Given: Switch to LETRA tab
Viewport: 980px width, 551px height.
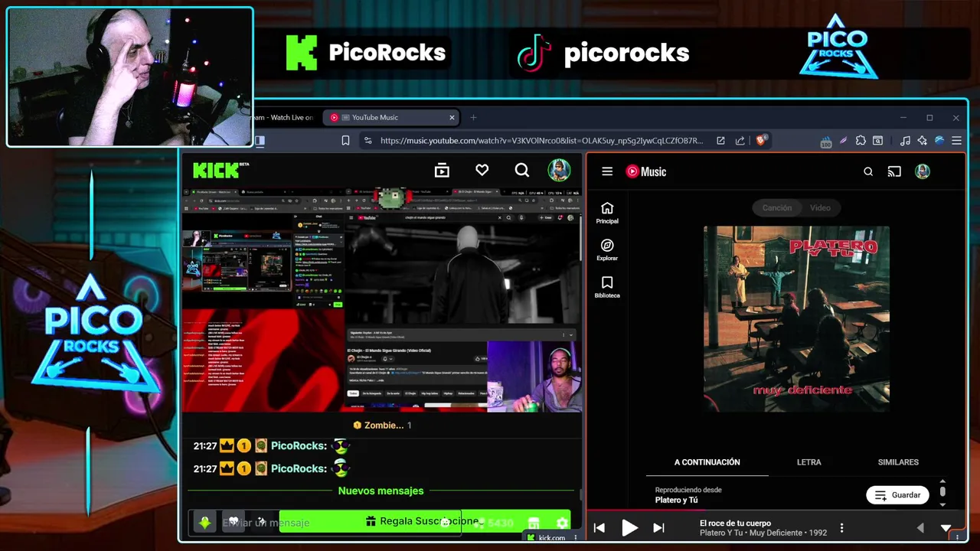Looking at the screenshot, I should point(808,462).
